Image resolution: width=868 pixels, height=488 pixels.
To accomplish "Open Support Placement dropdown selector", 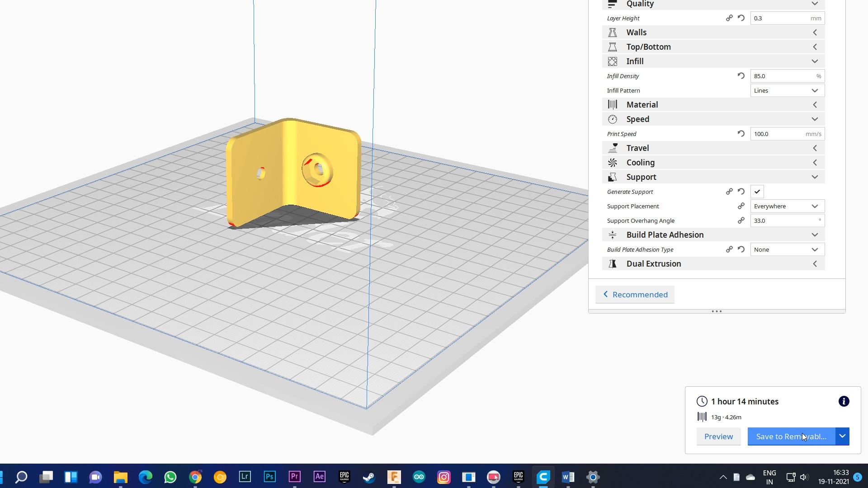I will pos(787,206).
